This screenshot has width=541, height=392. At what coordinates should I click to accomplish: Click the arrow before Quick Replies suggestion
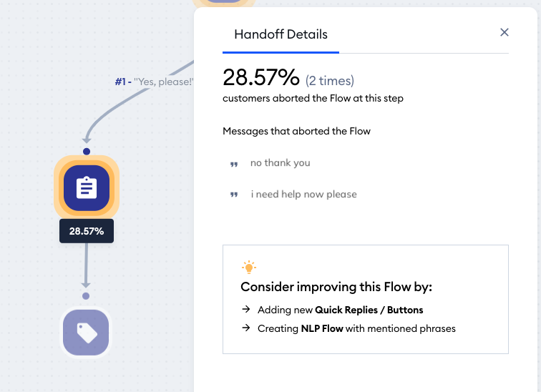point(246,309)
